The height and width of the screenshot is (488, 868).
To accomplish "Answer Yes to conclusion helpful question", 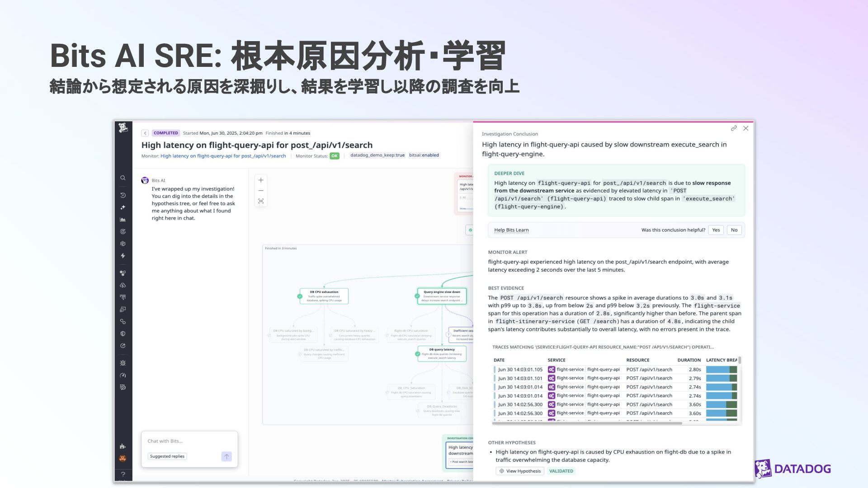I will 716,230.
